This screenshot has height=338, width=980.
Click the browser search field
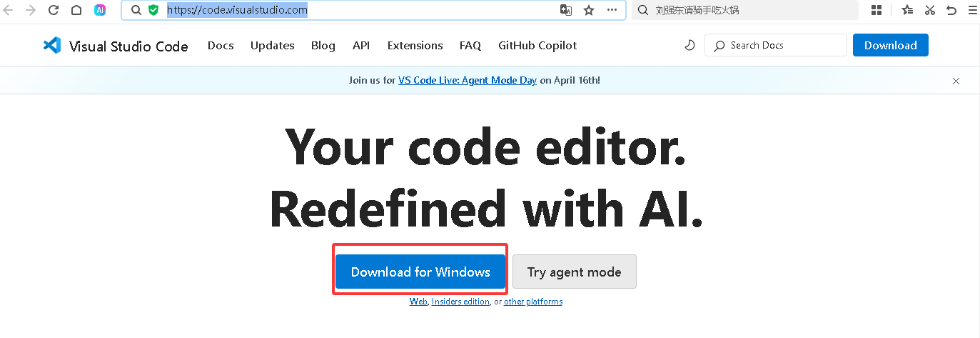click(x=745, y=10)
